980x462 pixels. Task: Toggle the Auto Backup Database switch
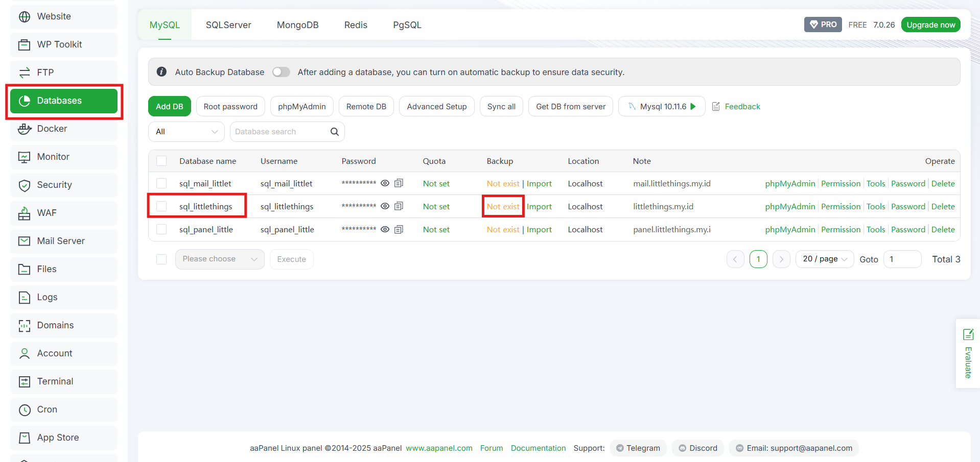[281, 72]
